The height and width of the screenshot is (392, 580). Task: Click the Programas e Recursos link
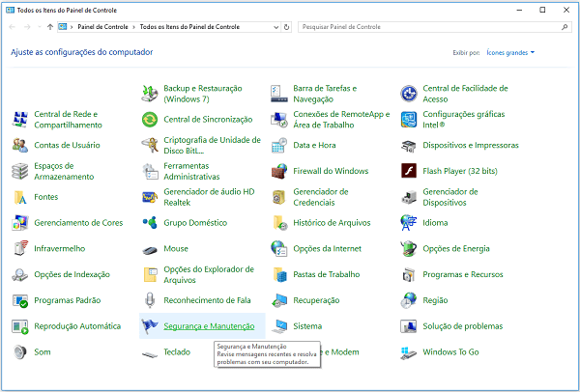coord(465,275)
